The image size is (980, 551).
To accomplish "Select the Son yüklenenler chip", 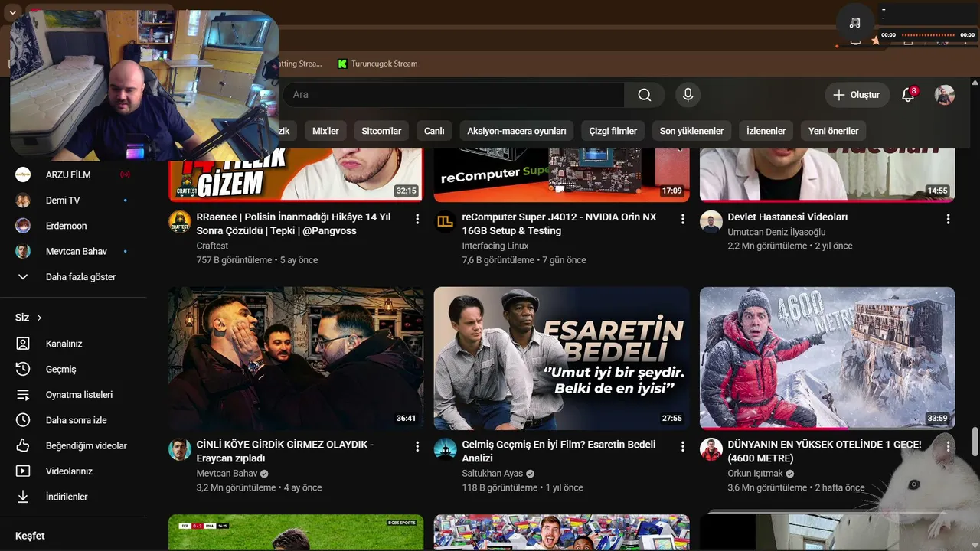I will point(692,131).
